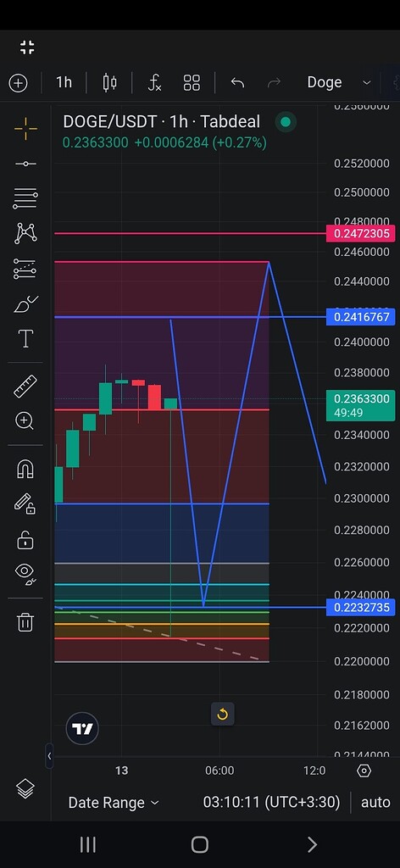Hide all drawings with eye icon
The width and height of the screenshot is (400, 868).
pyautogui.click(x=25, y=573)
